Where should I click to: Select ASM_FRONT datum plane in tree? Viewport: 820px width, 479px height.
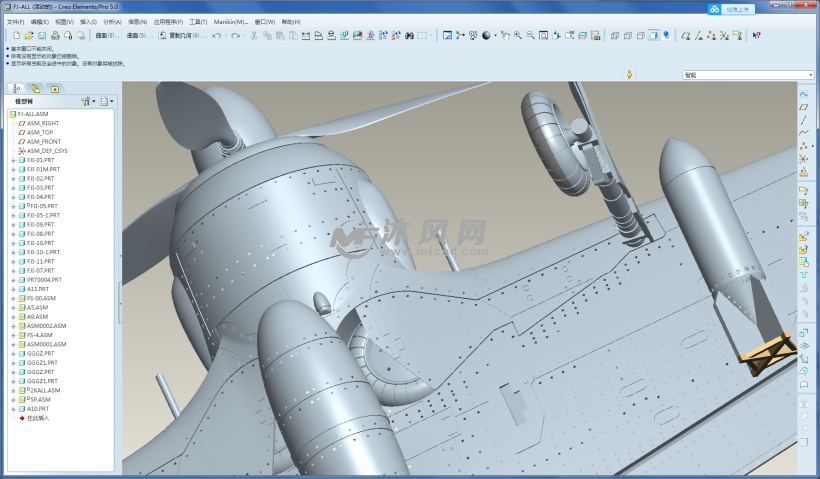click(x=43, y=142)
